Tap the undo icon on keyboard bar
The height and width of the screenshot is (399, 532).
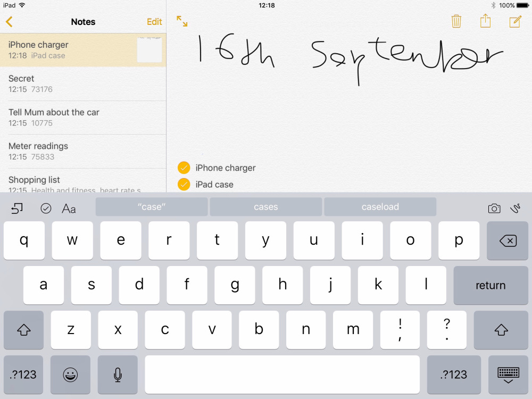point(17,209)
